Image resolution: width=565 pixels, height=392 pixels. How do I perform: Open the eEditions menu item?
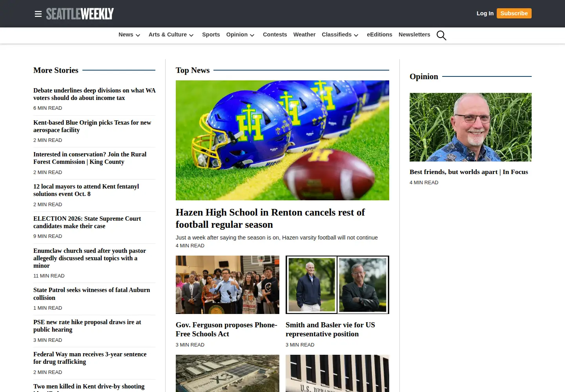379,34
